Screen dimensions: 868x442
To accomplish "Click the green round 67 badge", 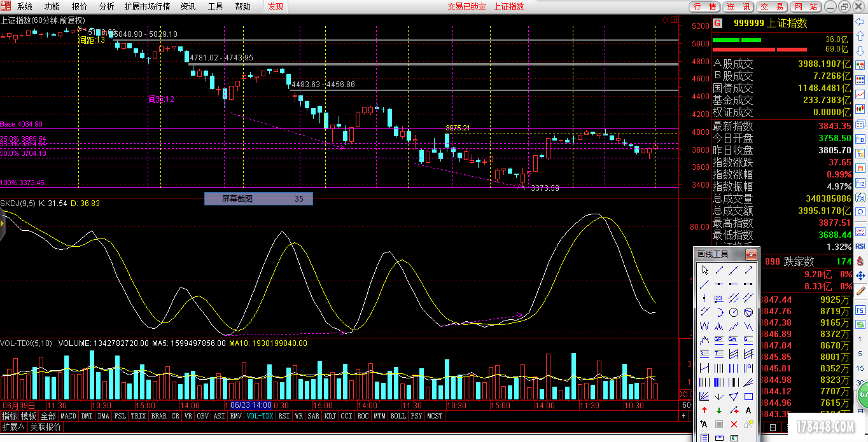I will point(862,395).
